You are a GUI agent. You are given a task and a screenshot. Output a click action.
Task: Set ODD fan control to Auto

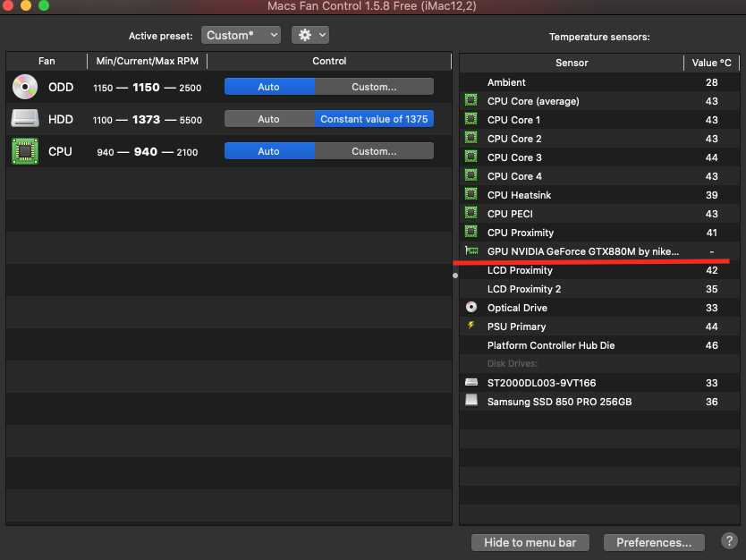[269, 87]
